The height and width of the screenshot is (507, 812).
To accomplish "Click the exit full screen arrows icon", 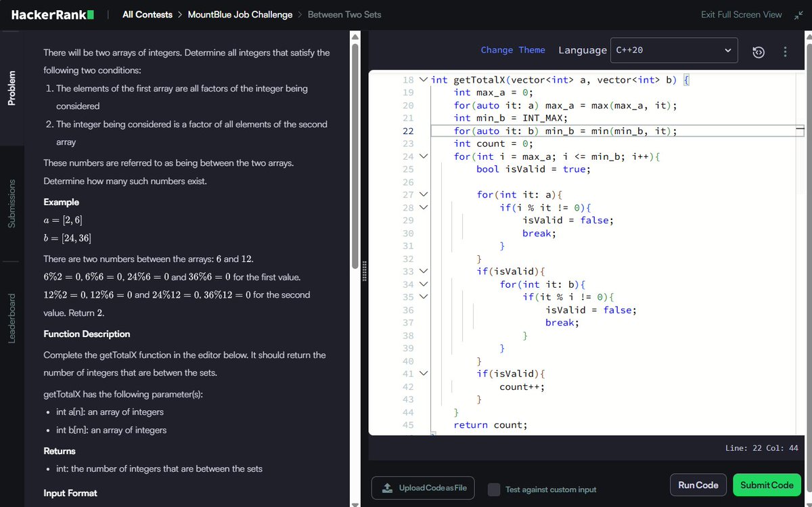I will pyautogui.click(x=797, y=14).
